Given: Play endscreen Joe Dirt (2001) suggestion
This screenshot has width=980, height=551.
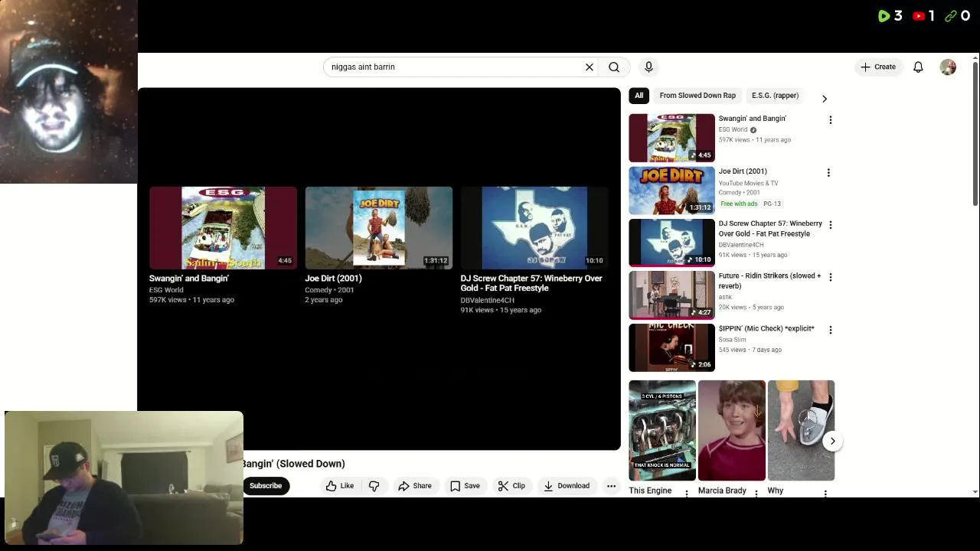Looking at the screenshot, I should coord(378,228).
